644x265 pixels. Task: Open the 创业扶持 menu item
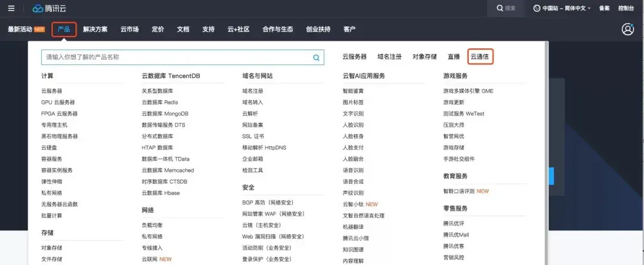(318, 29)
